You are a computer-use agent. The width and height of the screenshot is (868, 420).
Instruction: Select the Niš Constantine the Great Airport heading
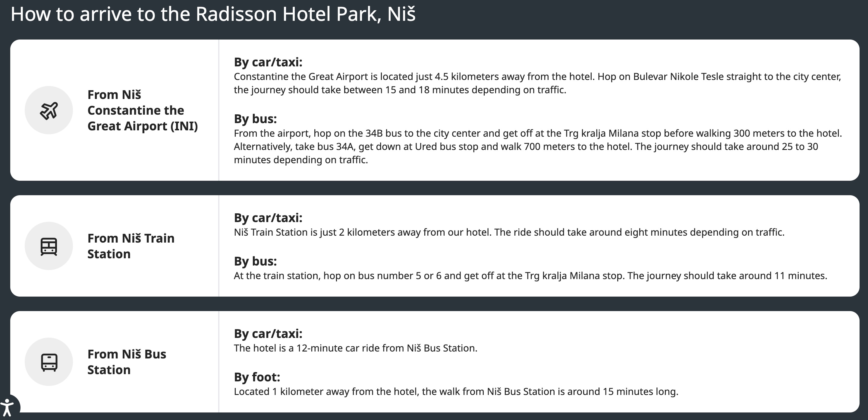coord(142,110)
